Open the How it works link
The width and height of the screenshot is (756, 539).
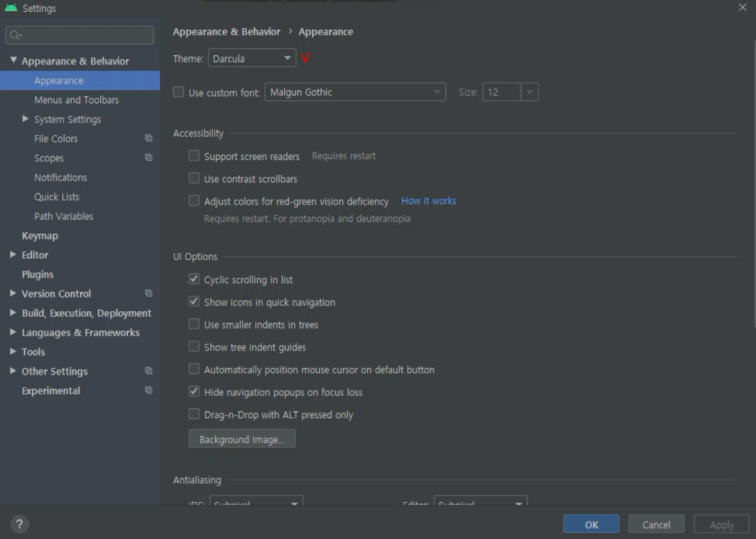429,200
